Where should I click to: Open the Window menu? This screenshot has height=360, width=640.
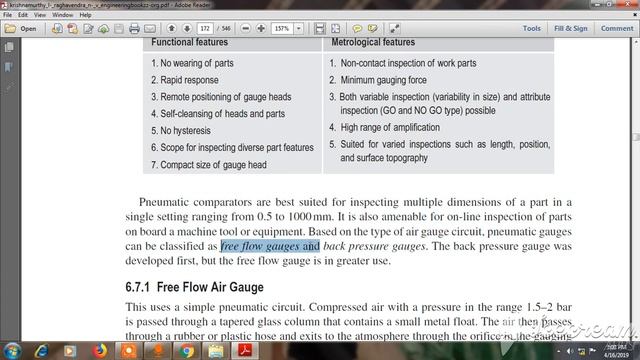(62, 15)
